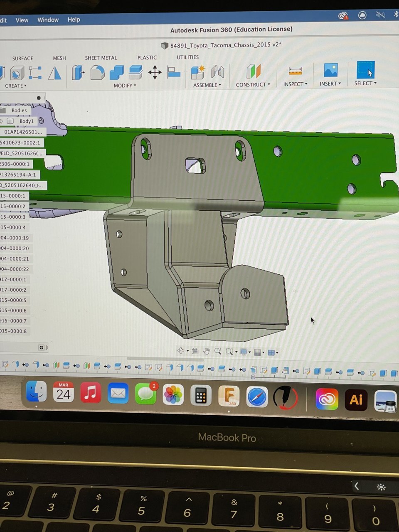399x532 pixels.
Task: Open the INSPECT dropdown menu
Action: tap(296, 84)
